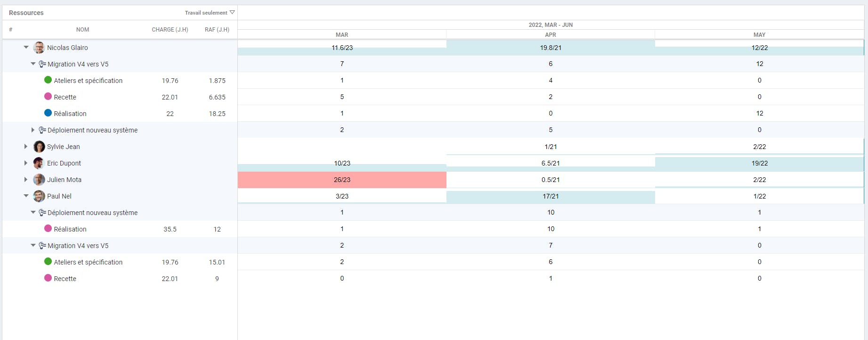Expand Julien Mota's resource row

pyautogui.click(x=26, y=180)
